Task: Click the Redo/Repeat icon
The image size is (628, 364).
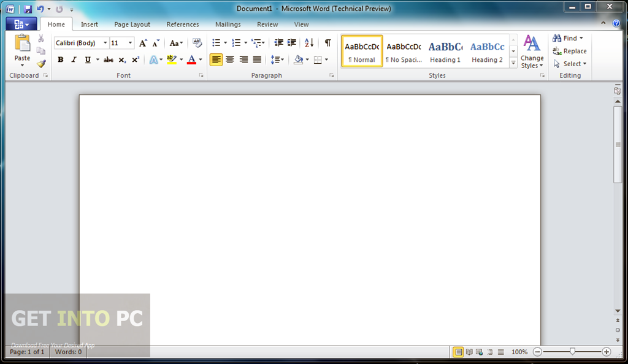Action: 59,9
